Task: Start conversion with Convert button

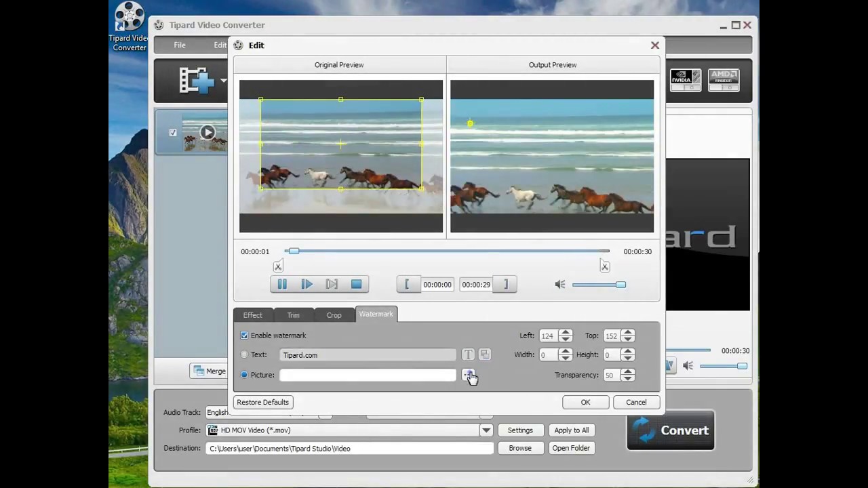Action: coord(671,430)
